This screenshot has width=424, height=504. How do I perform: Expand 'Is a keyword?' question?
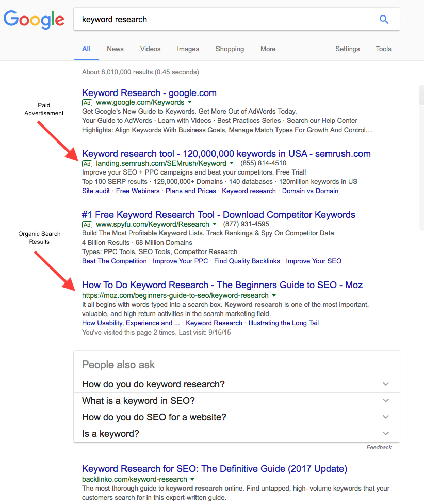[x=237, y=434]
